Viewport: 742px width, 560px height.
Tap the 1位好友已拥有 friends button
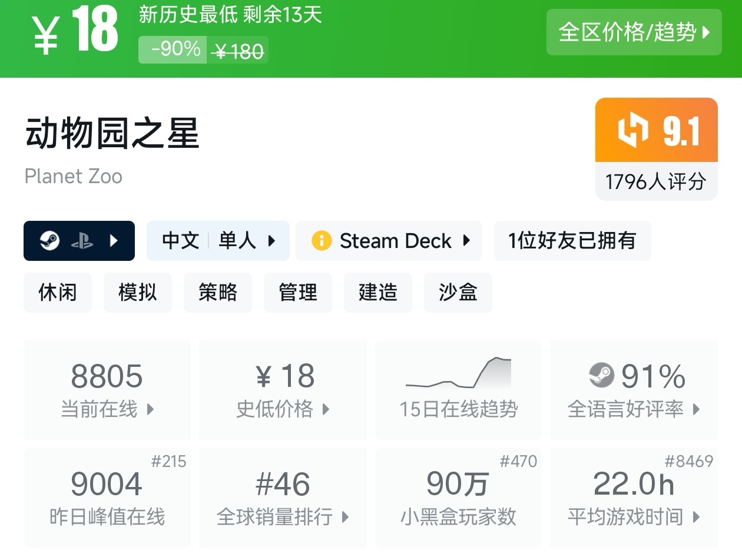pos(572,241)
